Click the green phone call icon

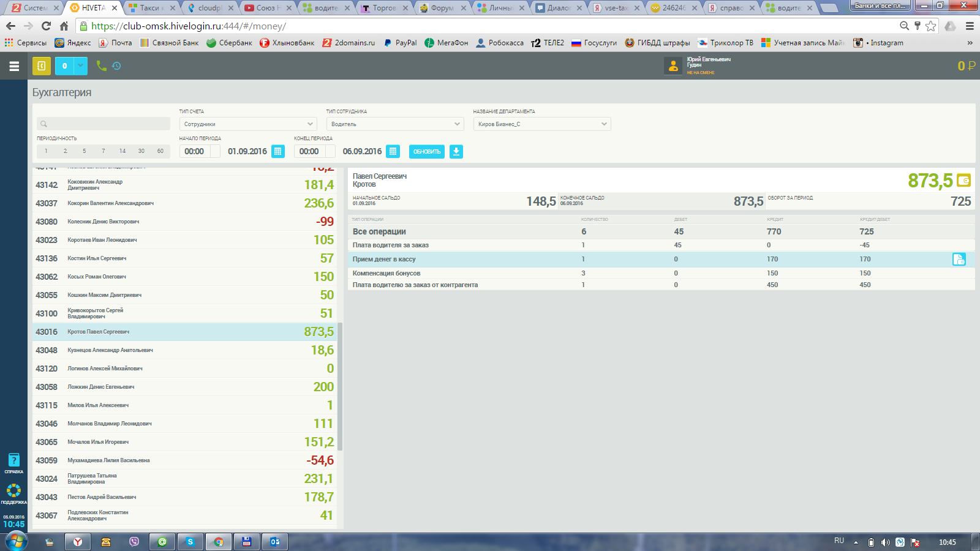coord(101,66)
